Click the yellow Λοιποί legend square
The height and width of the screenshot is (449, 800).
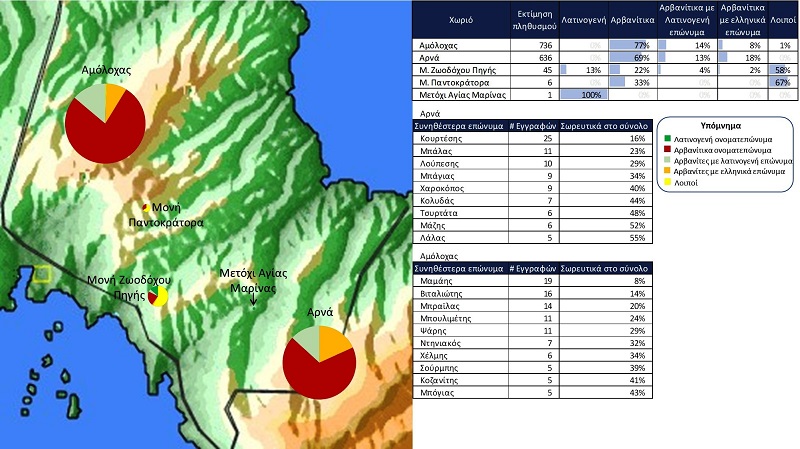668,182
